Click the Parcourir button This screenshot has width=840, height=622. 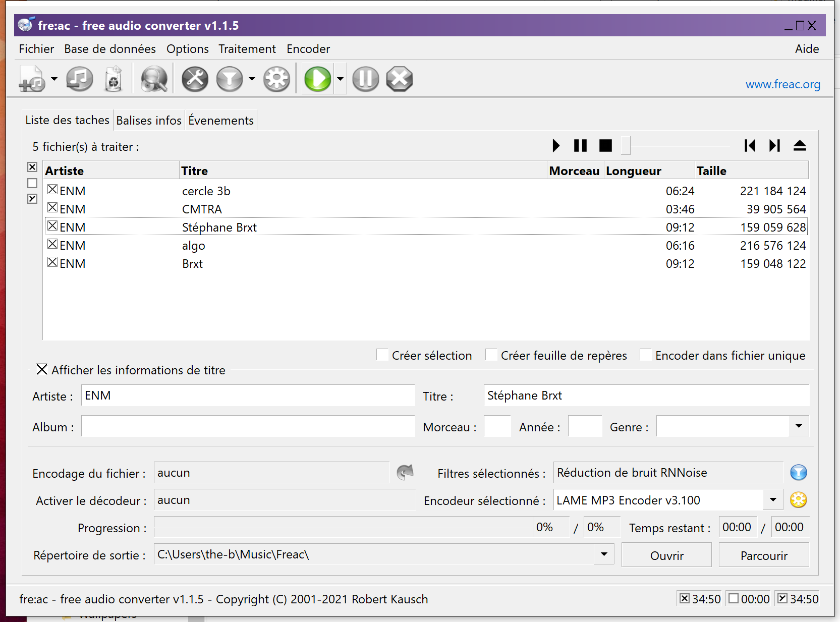point(763,555)
